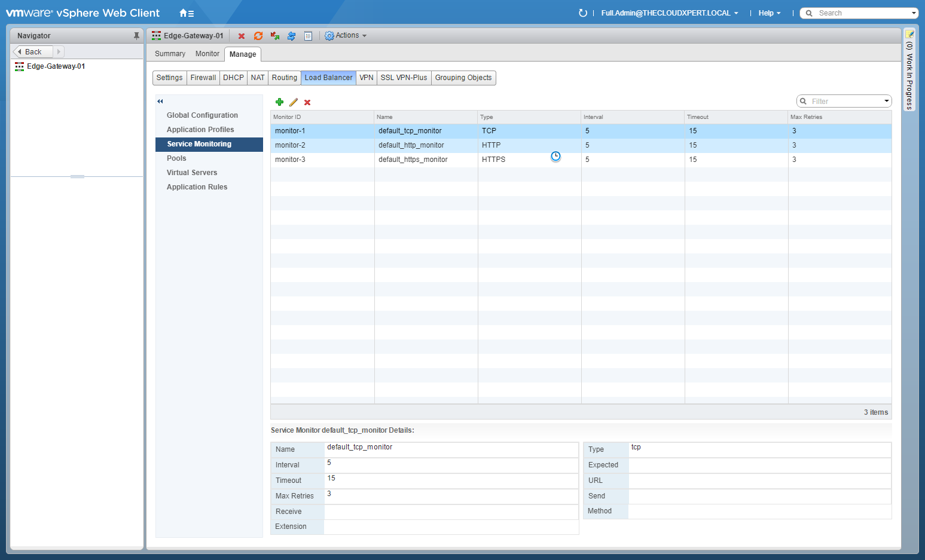Collapse the Load Balancer side menu
Screen dimensions: 925x560
point(160,101)
